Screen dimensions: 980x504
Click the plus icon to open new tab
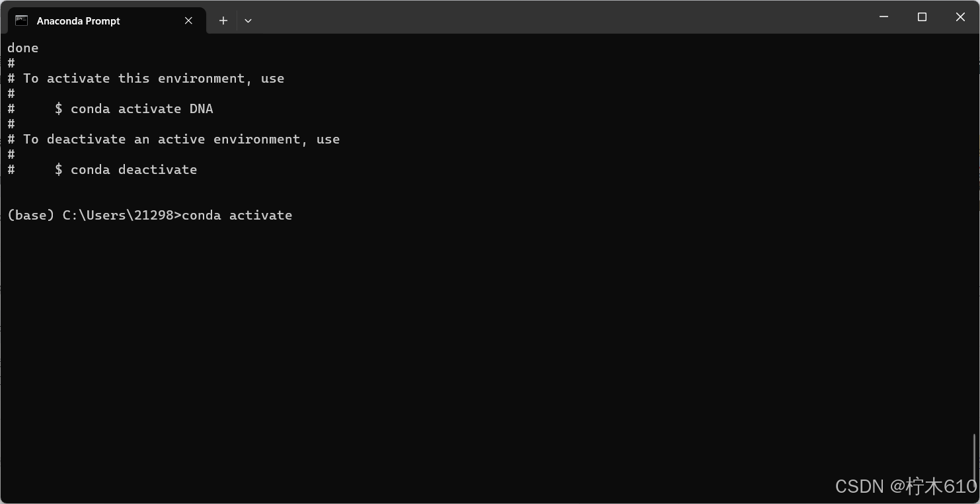[223, 21]
